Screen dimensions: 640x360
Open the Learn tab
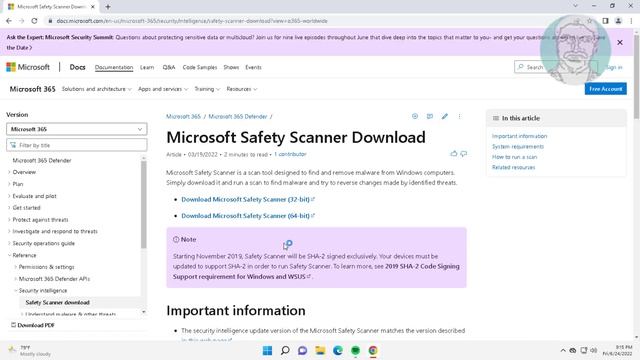click(x=147, y=67)
